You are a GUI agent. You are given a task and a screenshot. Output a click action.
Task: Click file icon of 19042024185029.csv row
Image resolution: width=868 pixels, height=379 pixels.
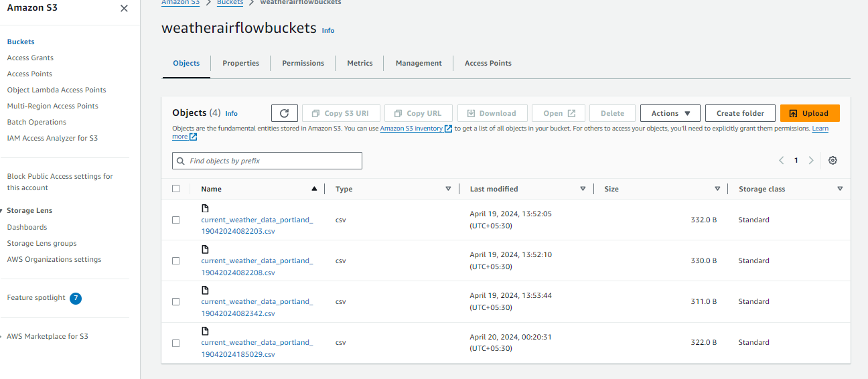click(205, 331)
